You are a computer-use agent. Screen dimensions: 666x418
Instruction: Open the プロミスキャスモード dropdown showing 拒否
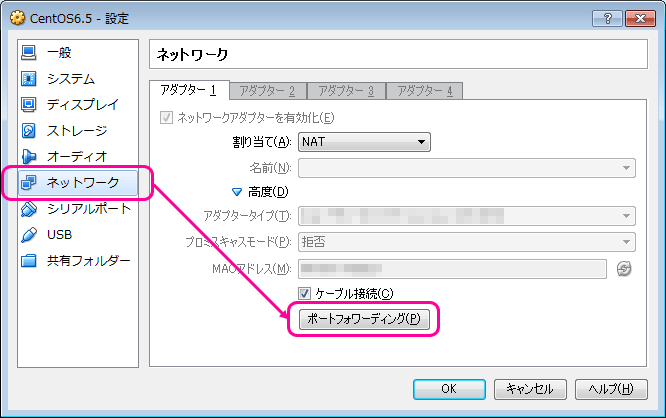[x=467, y=242]
